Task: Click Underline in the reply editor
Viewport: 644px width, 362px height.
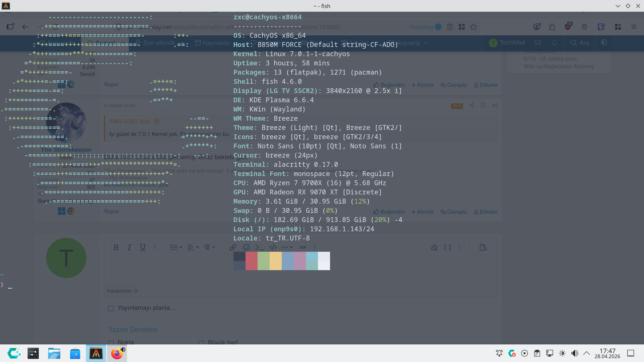Action: click(143, 247)
